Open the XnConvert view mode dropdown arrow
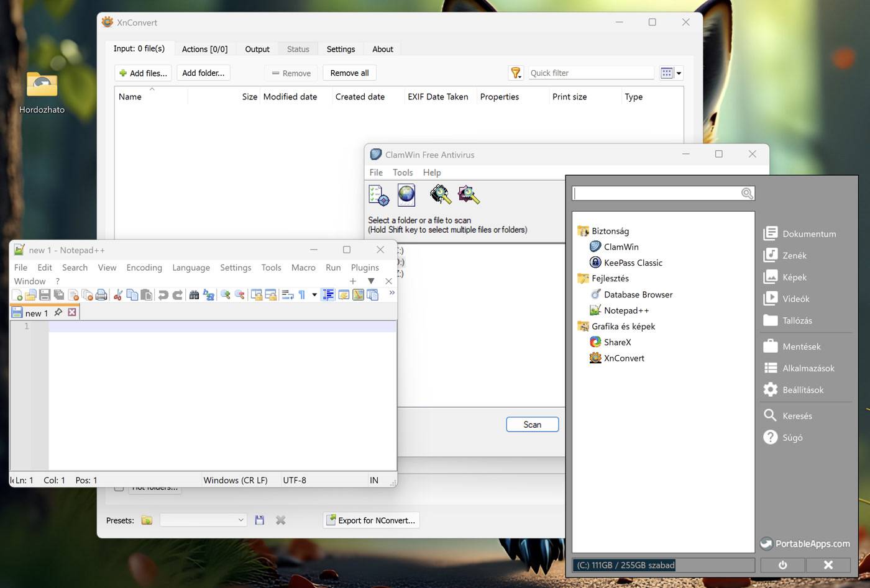 pyautogui.click(x=679, y=73)
